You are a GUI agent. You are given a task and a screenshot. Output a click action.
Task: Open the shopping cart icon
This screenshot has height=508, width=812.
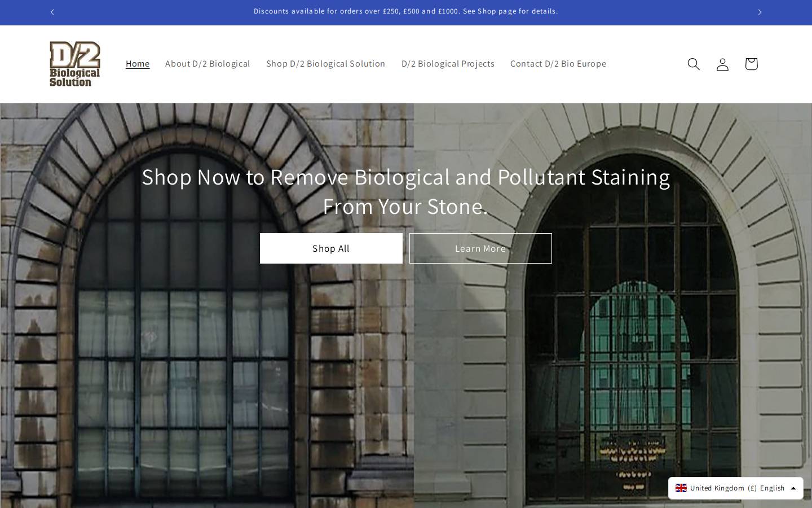tap(751, 64)
